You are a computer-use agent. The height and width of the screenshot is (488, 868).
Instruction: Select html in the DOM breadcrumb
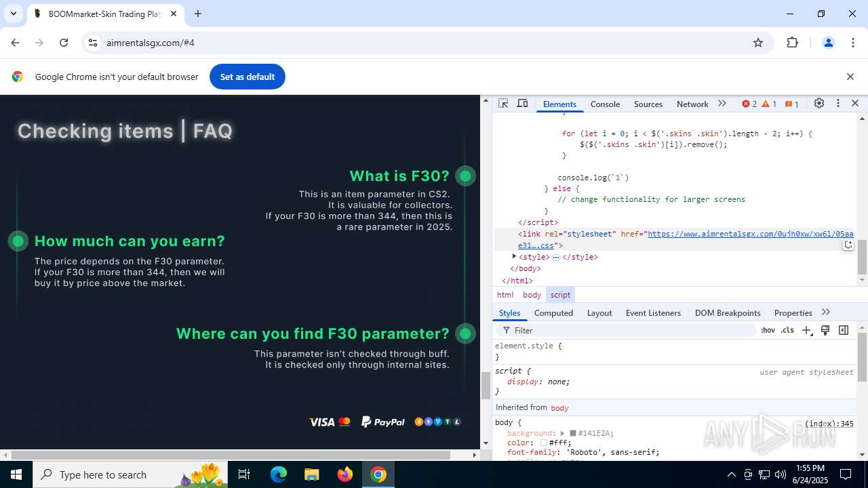pyautogui.click(x=505, y=295)
